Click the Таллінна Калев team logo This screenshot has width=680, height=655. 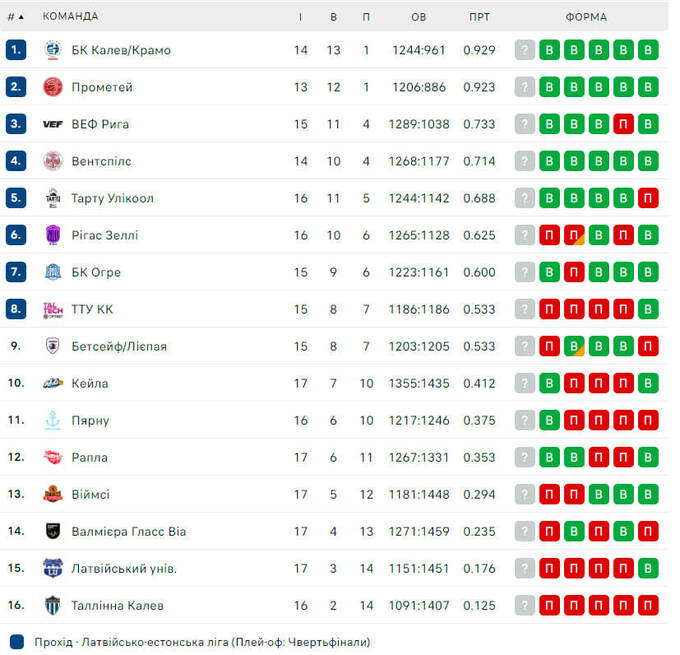(x=53, y=605)
